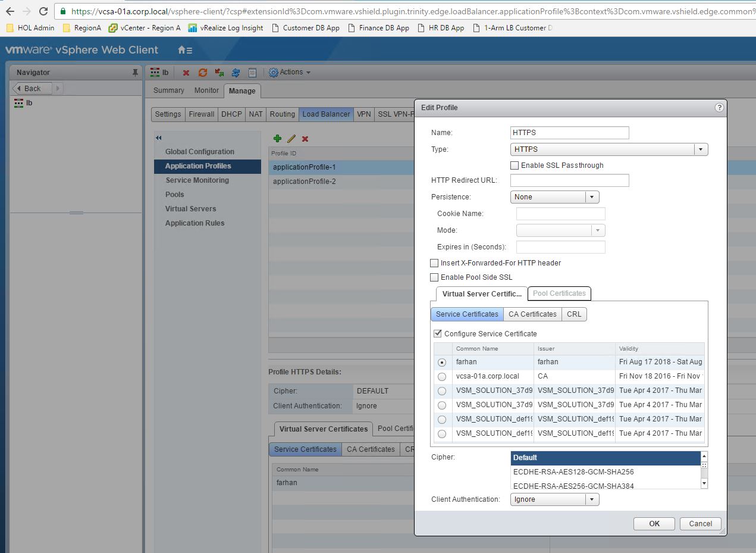Click the OK button to save the profile
Image resolution: width=756 pixels, height=553 pixels.
click(653, 523)
